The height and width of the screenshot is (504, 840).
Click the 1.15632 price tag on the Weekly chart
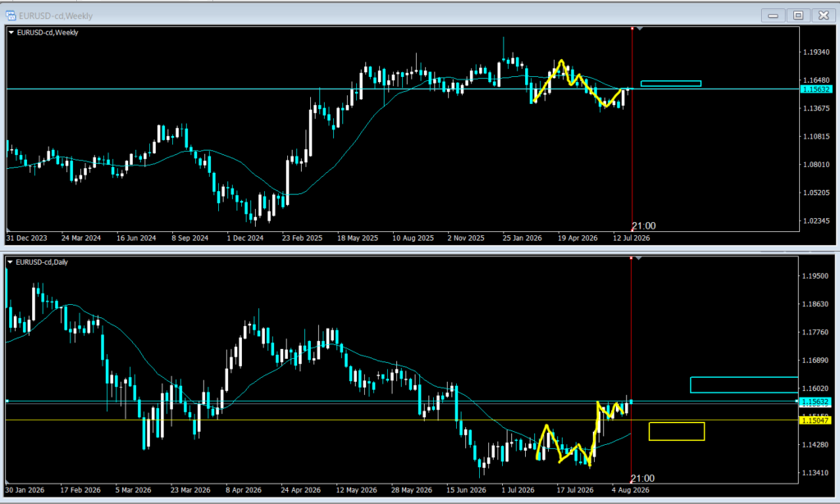pyautogui.click(x=816, y=89)
